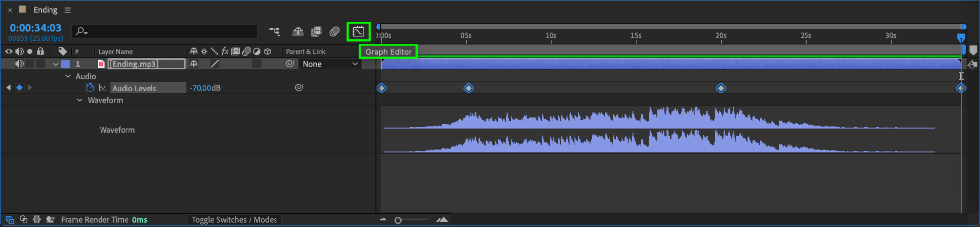This screenshot has height=227, width=980.
Task: Toggle shy switch on Ending.mp3 layer
Action: pos(194,64)
